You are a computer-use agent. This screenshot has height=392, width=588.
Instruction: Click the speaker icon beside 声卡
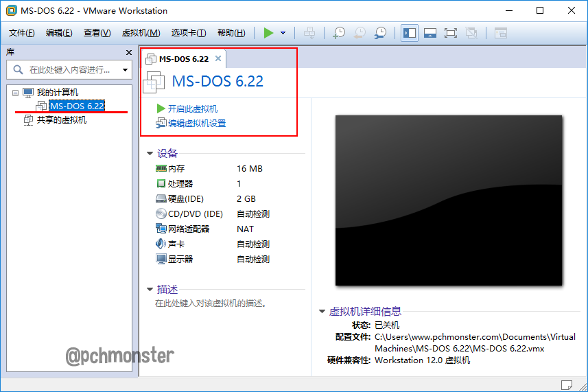coord(161,244)
